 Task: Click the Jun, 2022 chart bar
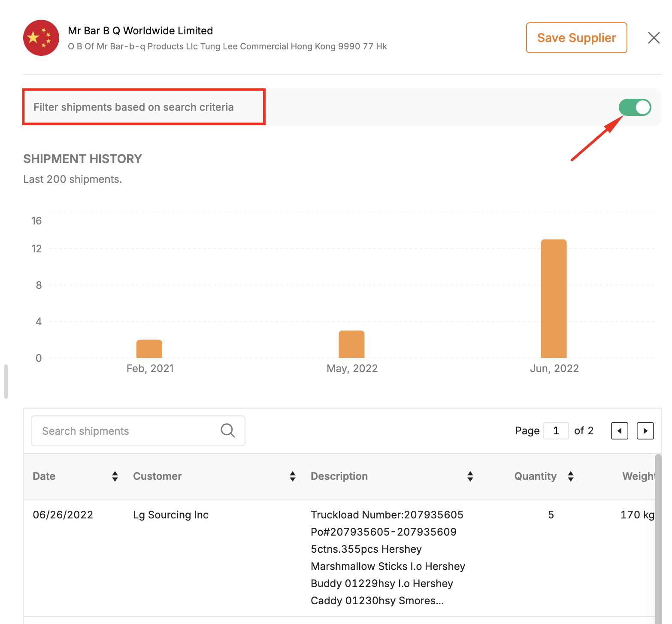click(x=554, y=299)
